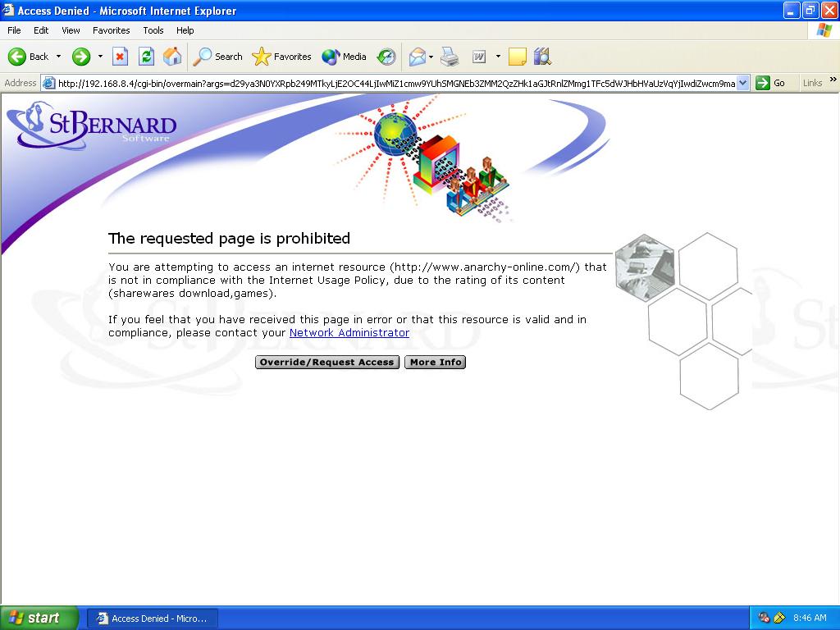Click the green Go button
840x630 pixels.
click(771, 83)
